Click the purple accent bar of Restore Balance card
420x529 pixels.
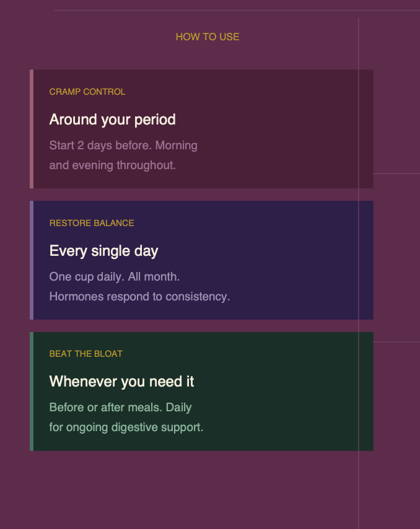pos(32,260)
